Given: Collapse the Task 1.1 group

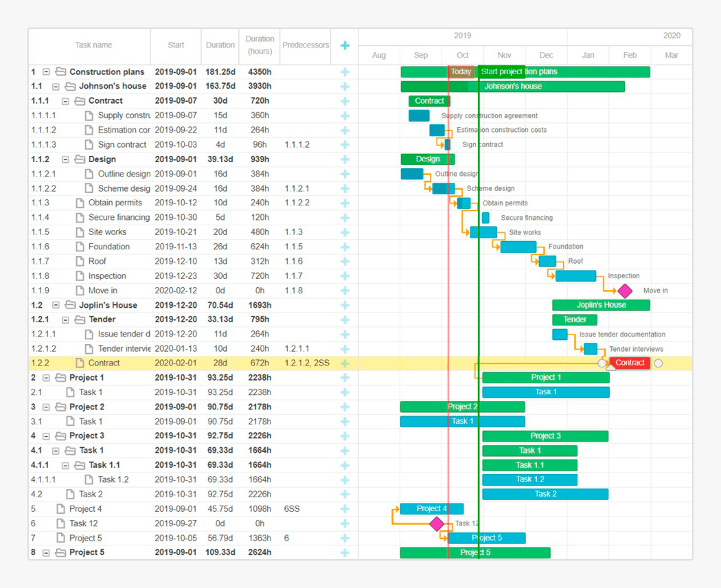Looking at the screenshot, I should click(65, 466).
